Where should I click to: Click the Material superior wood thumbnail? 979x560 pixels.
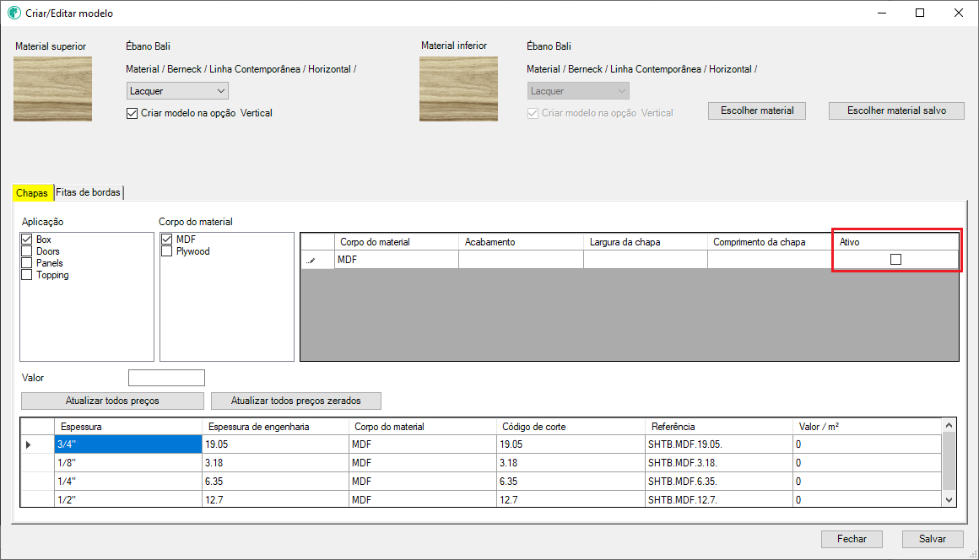point(52,89)
